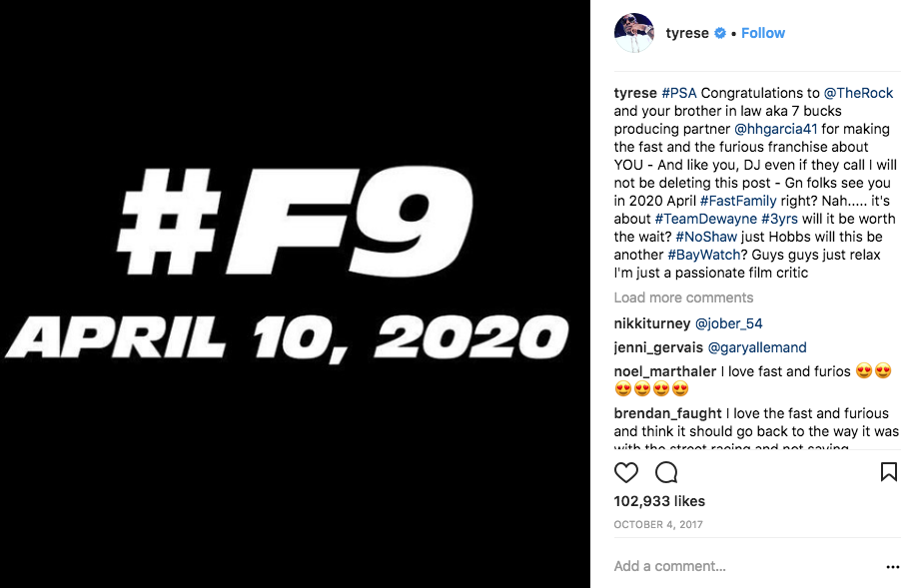
Task: Visit @TheRock mention in caption
Action: point(858,93)
